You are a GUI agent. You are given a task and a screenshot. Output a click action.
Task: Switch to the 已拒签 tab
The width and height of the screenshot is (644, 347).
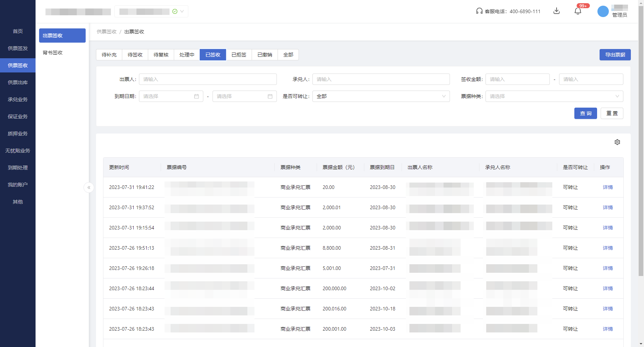click(239, 55)
